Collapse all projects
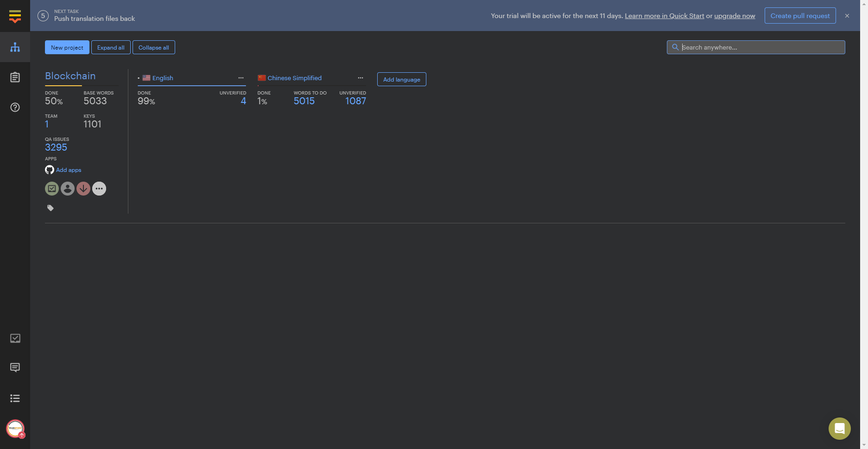 153,47
